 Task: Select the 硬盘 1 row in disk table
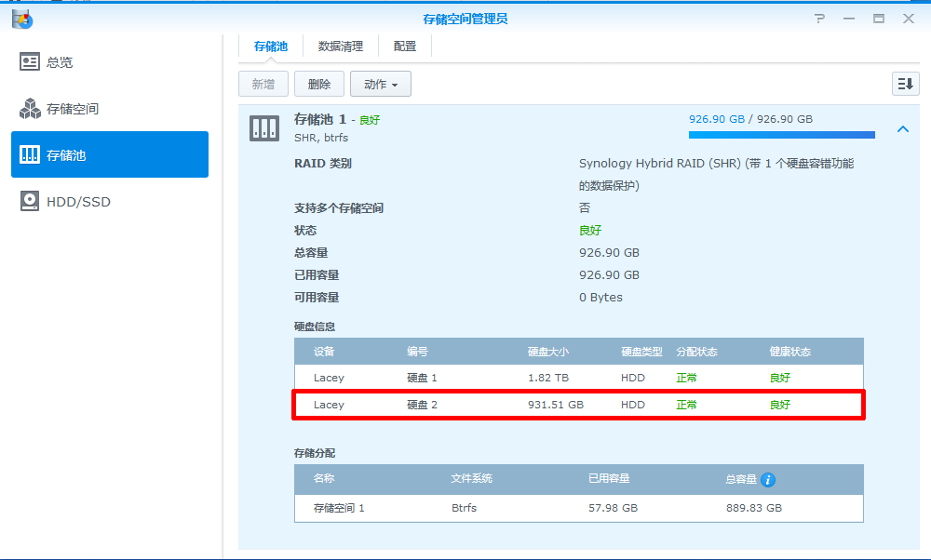(578, 378)
